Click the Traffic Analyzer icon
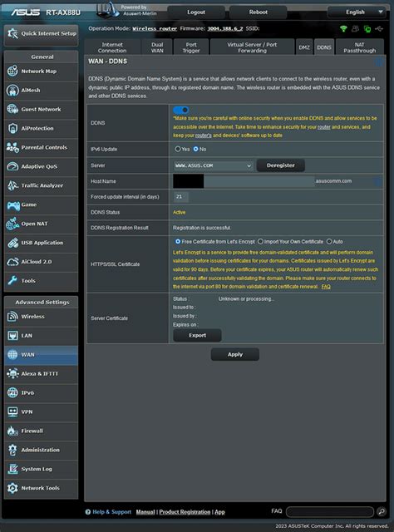 (12, 185)
